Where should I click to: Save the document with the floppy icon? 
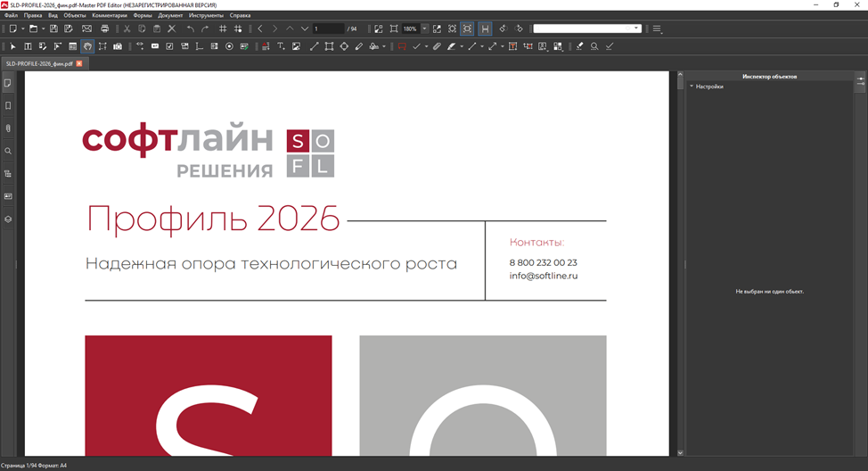[53, 29]
